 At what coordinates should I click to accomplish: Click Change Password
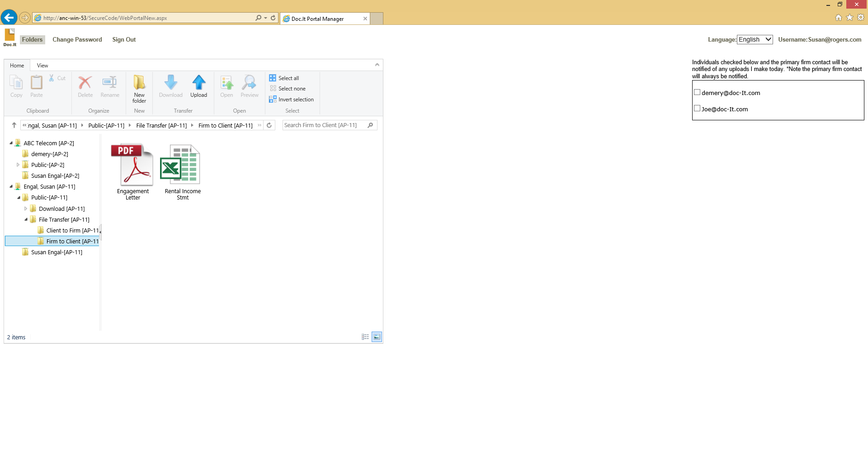(77, 39)
